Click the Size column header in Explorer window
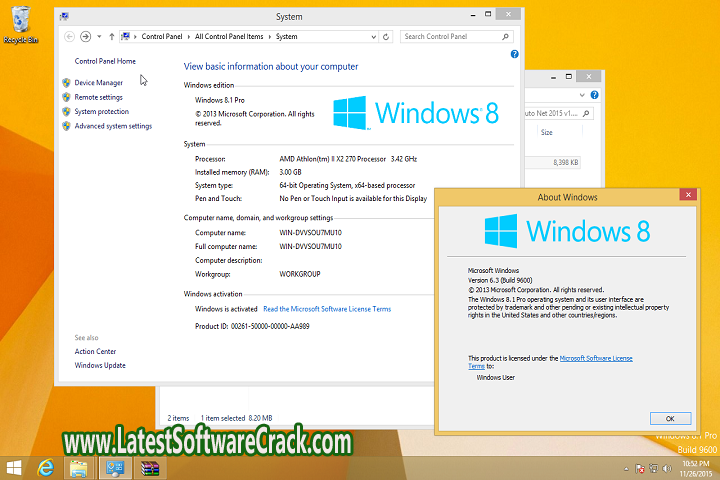This screenshot has width=720, height=480. (x=546, y=132)
